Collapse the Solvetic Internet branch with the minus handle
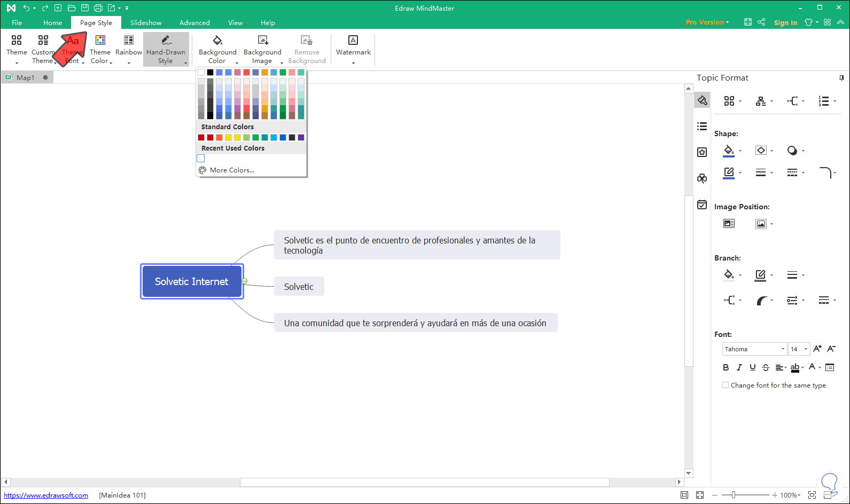This screenshot has height=504, width=850. click(244, 281)
